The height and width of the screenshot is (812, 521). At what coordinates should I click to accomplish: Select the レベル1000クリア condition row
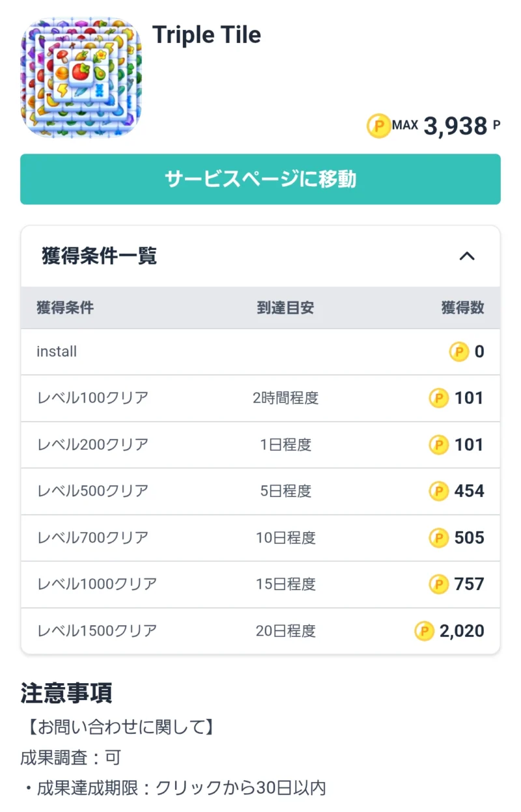tap(260, 585)
